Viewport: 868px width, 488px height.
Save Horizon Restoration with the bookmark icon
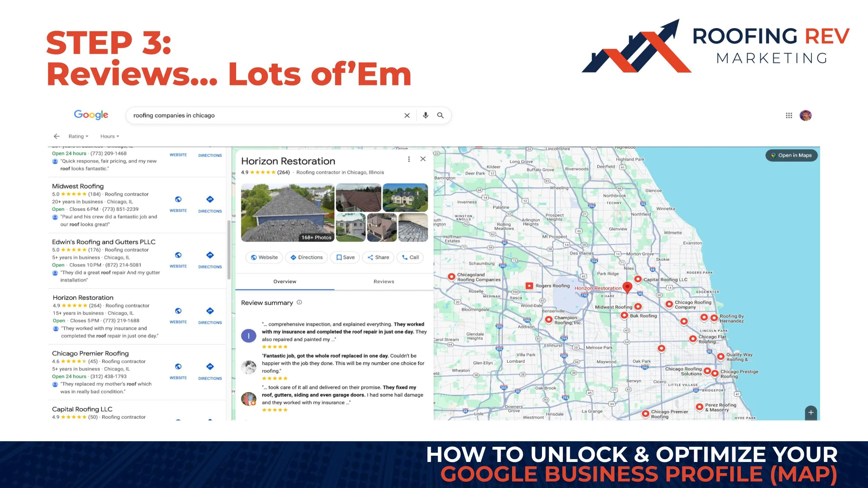click(344, 257)
